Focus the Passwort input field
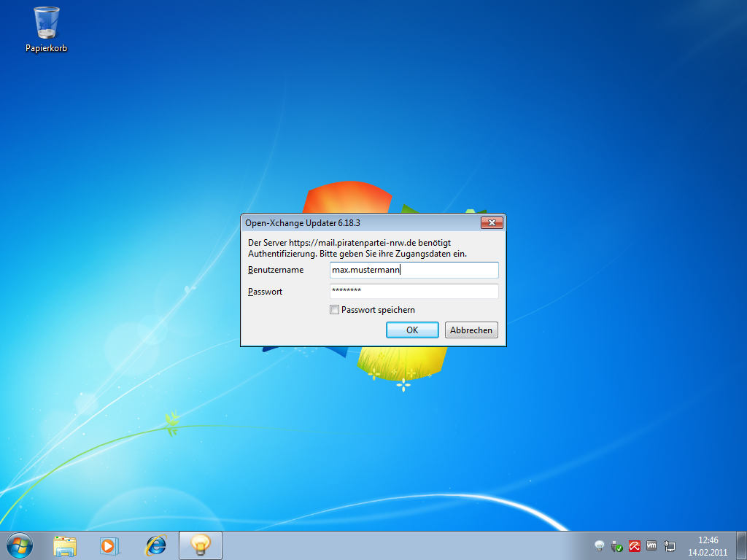 click(x=414, y=292)
